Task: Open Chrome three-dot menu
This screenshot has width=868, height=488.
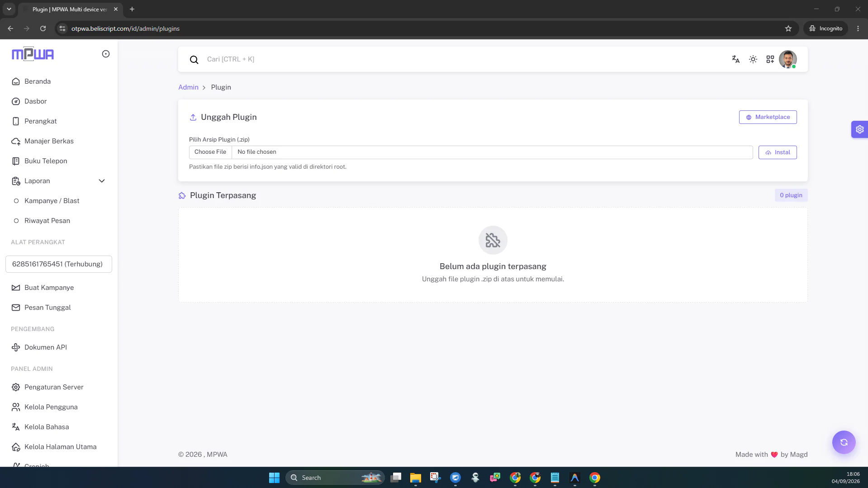Action: [858, 28]
